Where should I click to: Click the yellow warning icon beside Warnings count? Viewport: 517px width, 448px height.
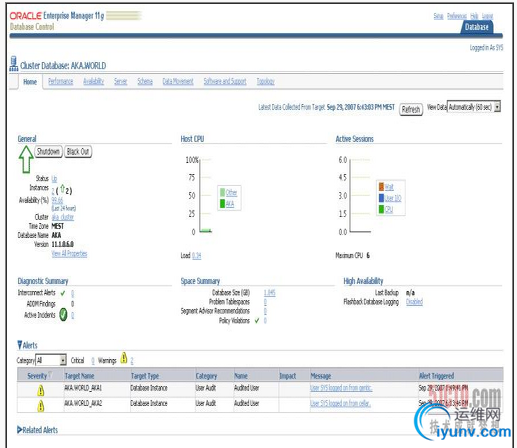coord(124,358)
